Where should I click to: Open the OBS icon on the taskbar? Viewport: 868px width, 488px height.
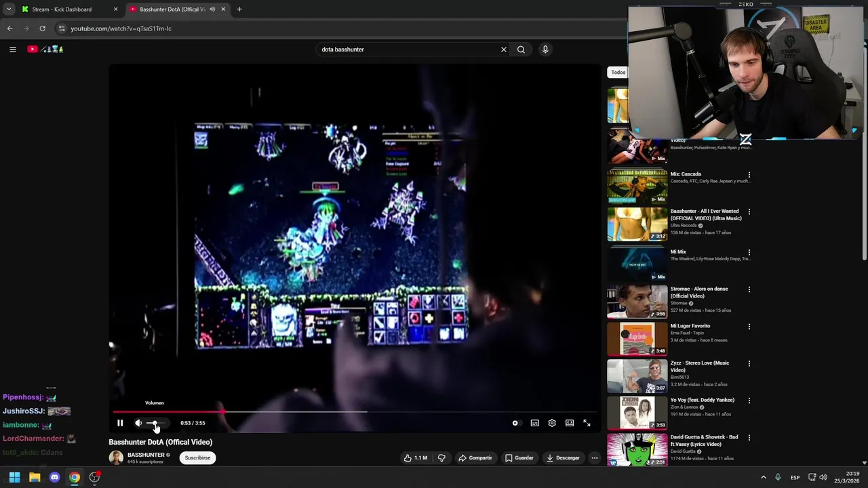(x=94, y=477)
